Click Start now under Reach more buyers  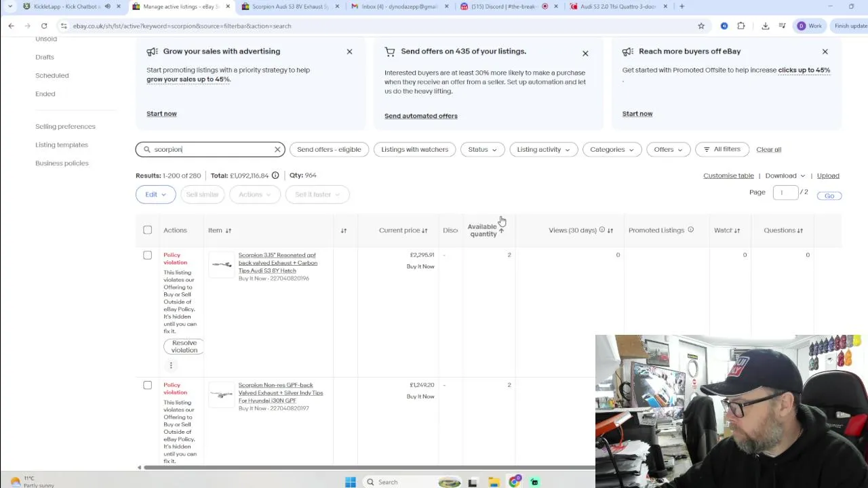coord(637,114)
